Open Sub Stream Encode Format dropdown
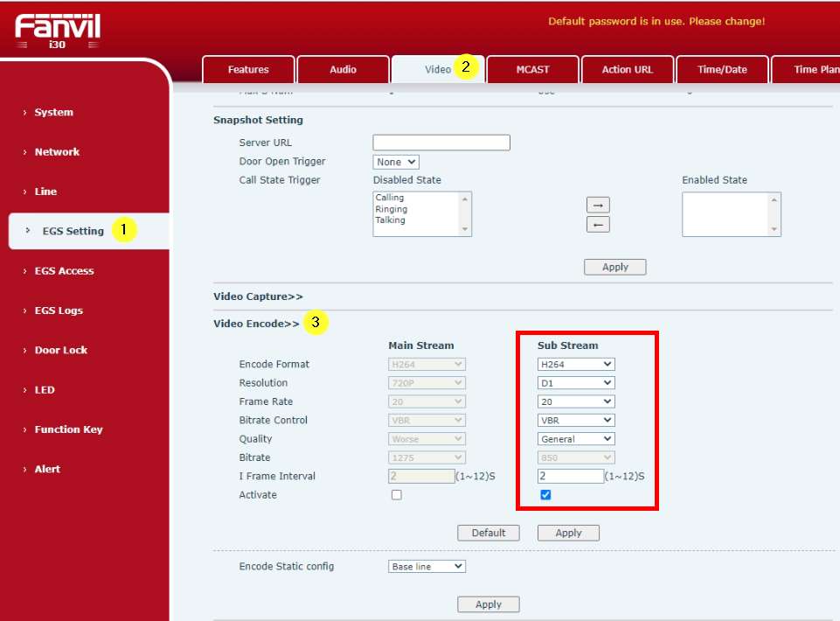This screenshot has width=840, height=621. [x=576, y=364]
